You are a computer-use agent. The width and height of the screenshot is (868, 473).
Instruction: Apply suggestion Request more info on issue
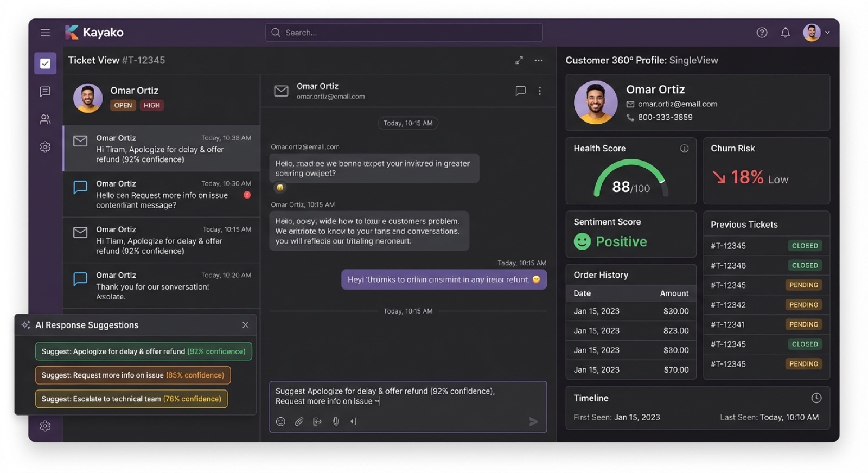pyautogui.click(x=133, y=375)
